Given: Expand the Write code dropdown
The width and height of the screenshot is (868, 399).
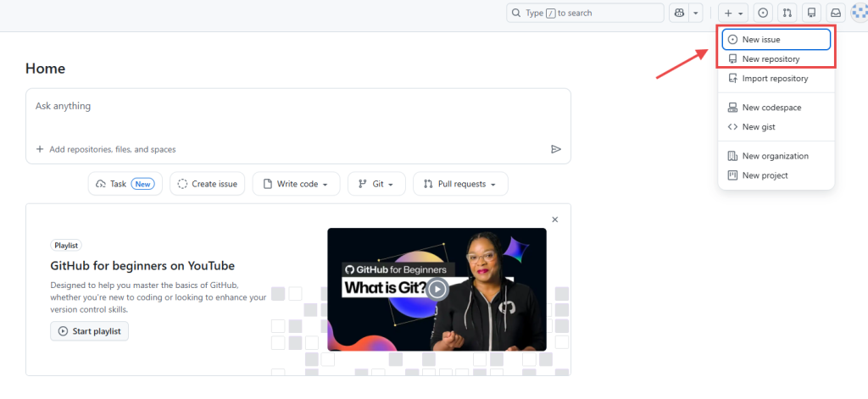Looking at the screenshot, I should click(x=296, y=184).
